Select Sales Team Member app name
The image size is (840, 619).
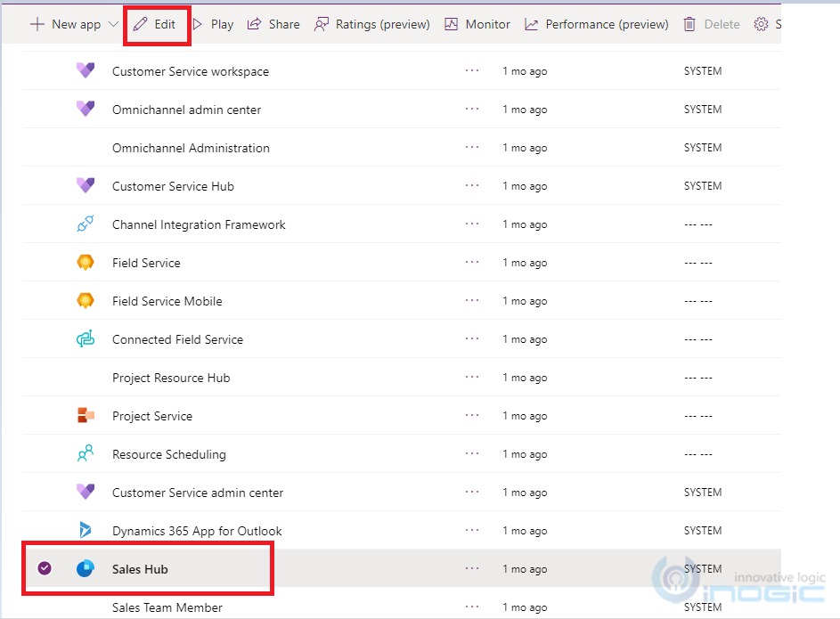(x=167, y=607)
